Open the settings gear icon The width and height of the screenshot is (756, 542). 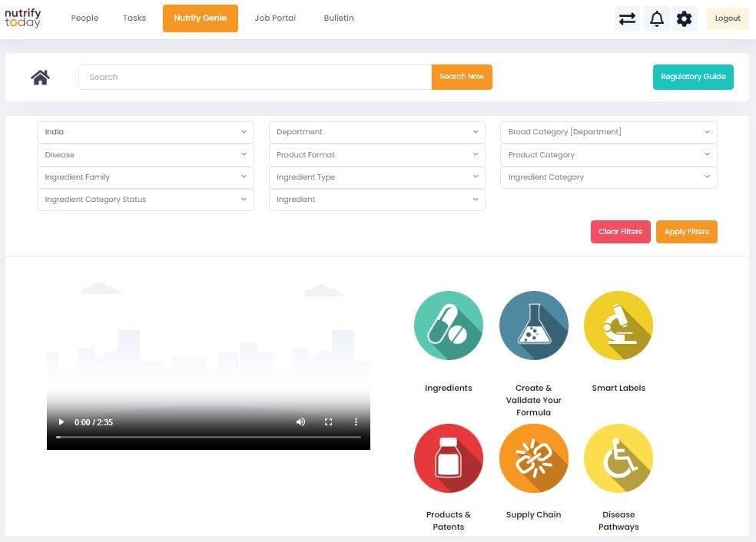(684, 18)
